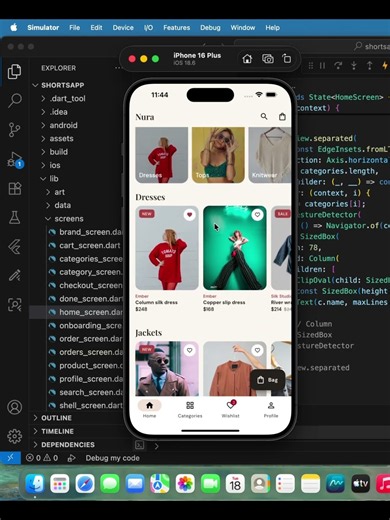Open the Run and Debug view
390x520 pixels.
click(15, 160)
